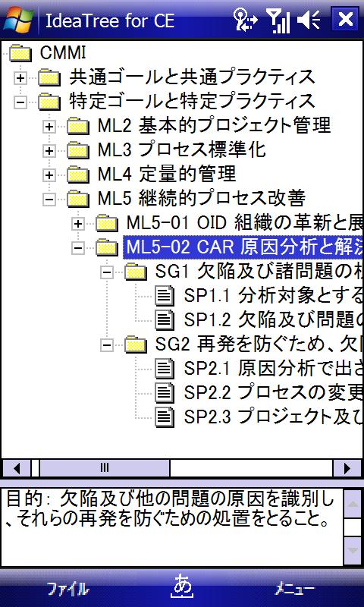Click folder icon of ML4 定量的管理

(78, 175)
